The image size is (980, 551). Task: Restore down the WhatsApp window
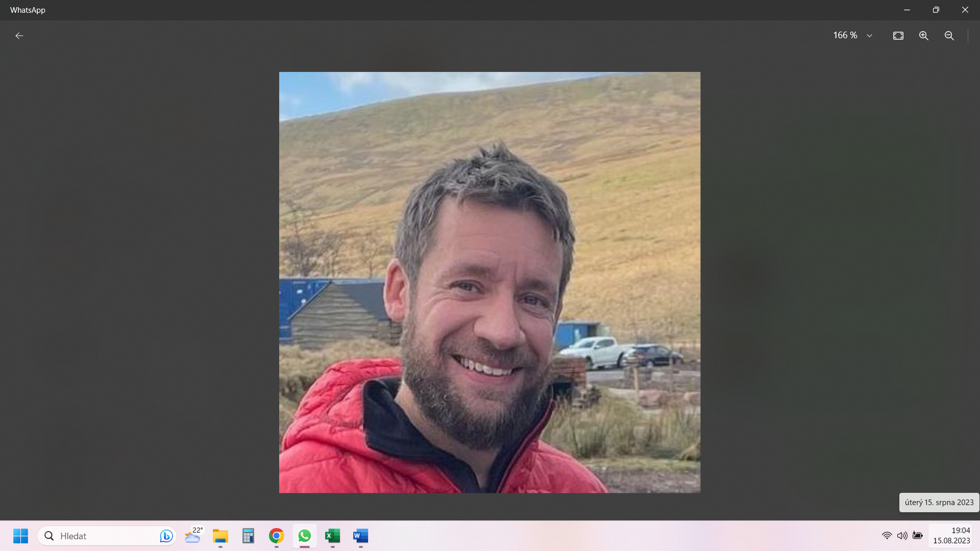pyautogui.click(x=936, y=10)
